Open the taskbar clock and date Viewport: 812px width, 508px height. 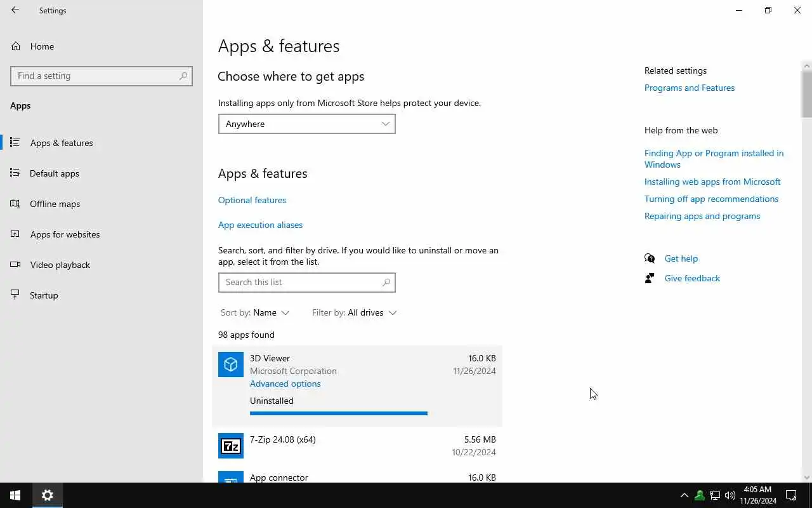[x=757, y=495]
